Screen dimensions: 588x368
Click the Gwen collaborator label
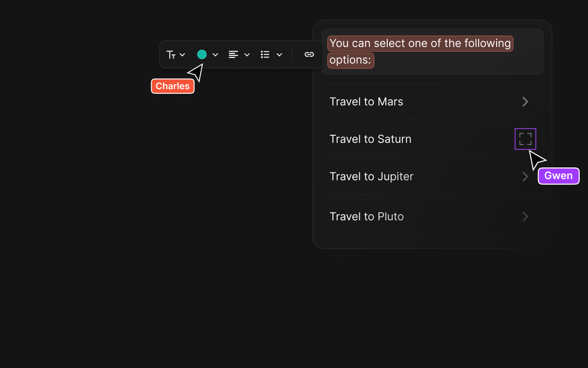point(559,176)
